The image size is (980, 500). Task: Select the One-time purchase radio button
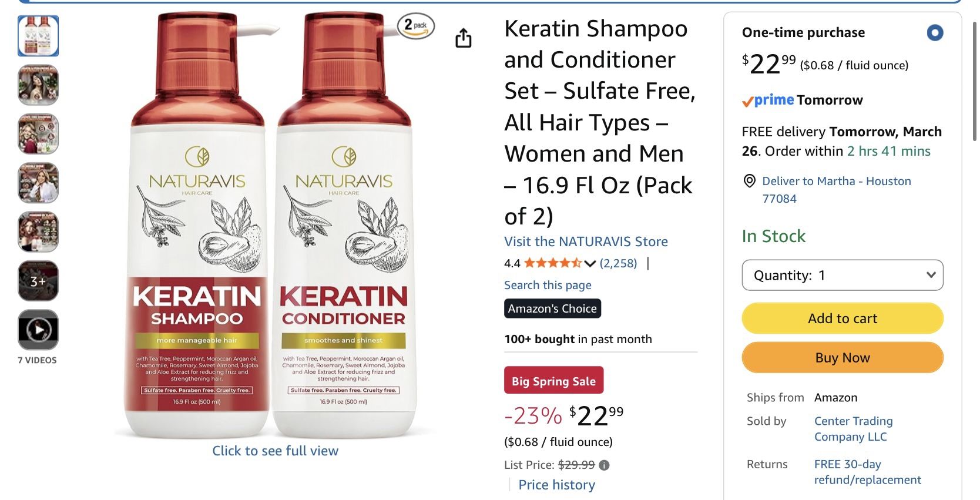(x=935, y=32)
